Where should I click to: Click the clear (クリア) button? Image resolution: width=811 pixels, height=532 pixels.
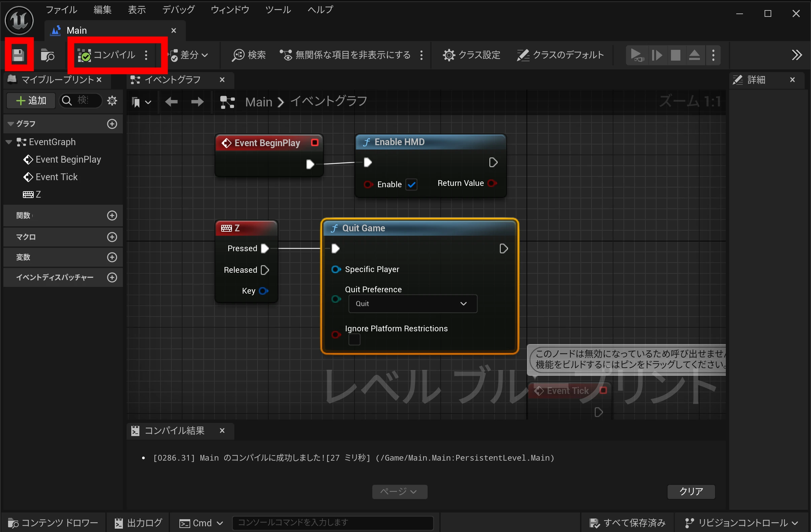click(691, 491)
